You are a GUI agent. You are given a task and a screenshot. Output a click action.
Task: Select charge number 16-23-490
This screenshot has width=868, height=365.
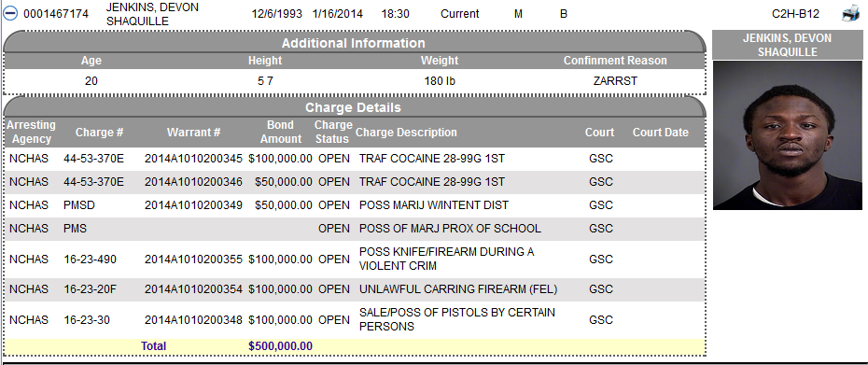(91, 260)
